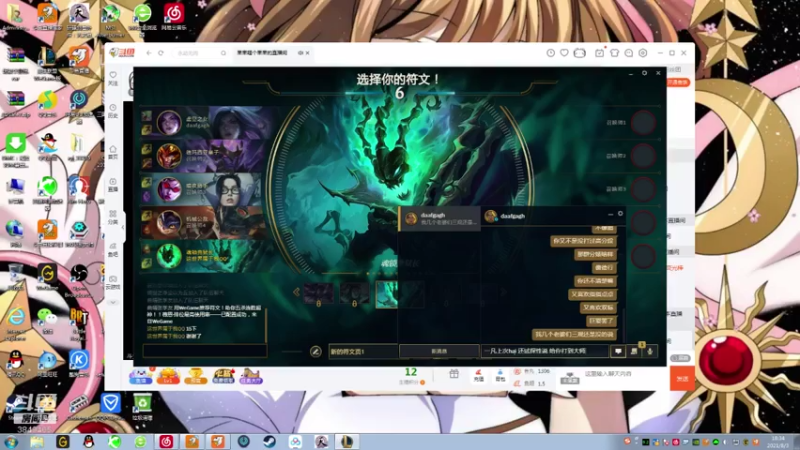
Task: Click the 充值 recharge icon in Douyu bottom bar
Action: (x=479, y=376)
